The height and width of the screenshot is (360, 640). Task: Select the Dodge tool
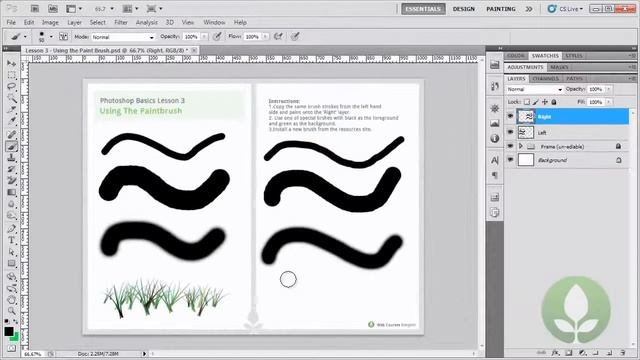point(11,216)
